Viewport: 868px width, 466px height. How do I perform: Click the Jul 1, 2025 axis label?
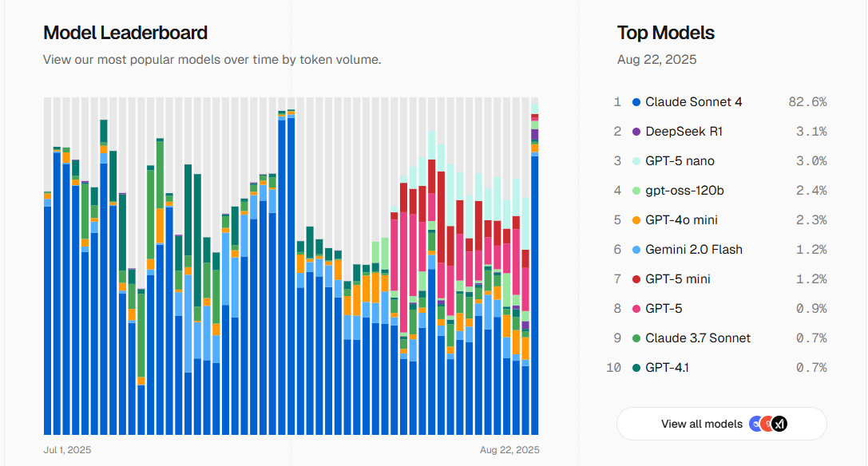click(67, 450)
